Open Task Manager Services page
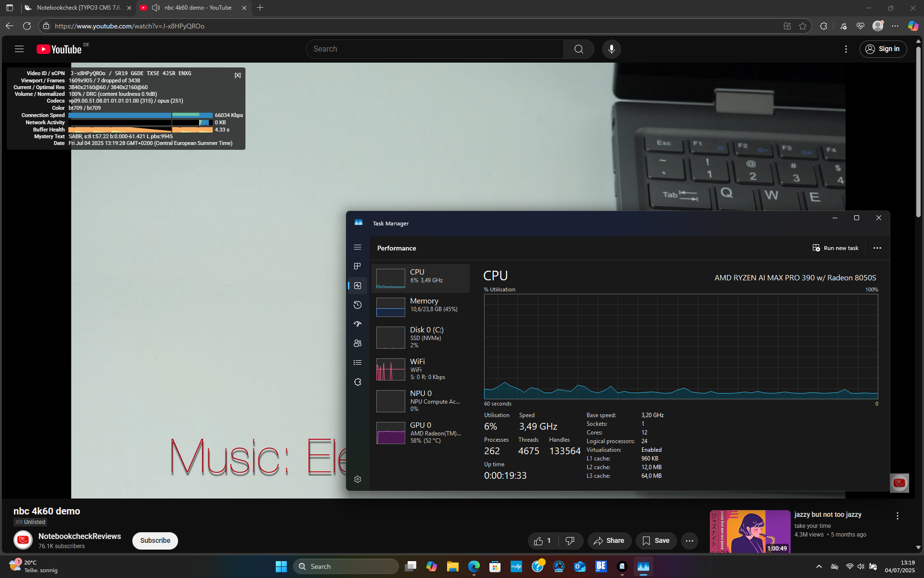This screenshot has height=578, width=924. (358, 382)
